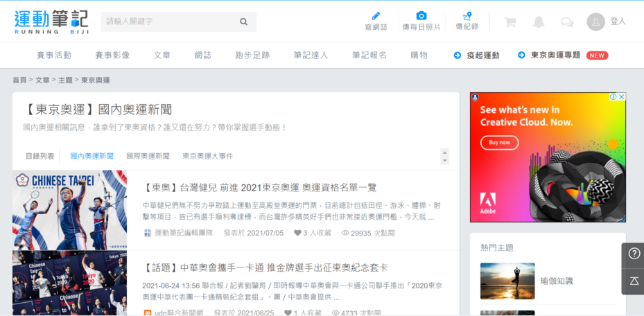Open the 網誌 menu item
The image size is (644, 316).
203,55
